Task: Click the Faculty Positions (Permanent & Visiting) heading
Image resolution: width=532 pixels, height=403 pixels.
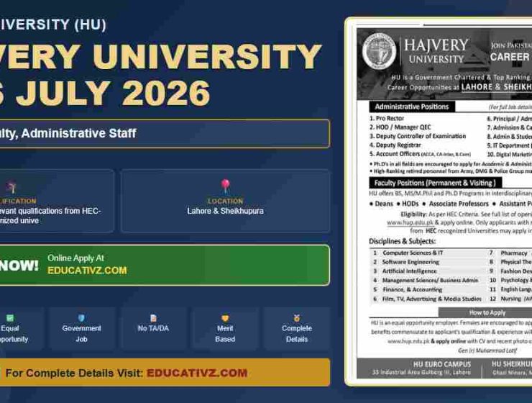Action: [x=435, y=183]
